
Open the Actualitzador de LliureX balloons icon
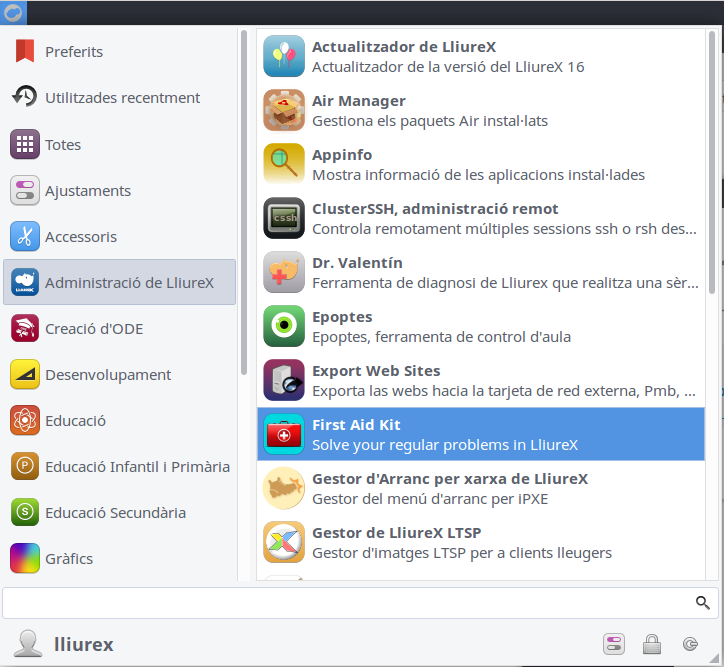tap(283, 57)
